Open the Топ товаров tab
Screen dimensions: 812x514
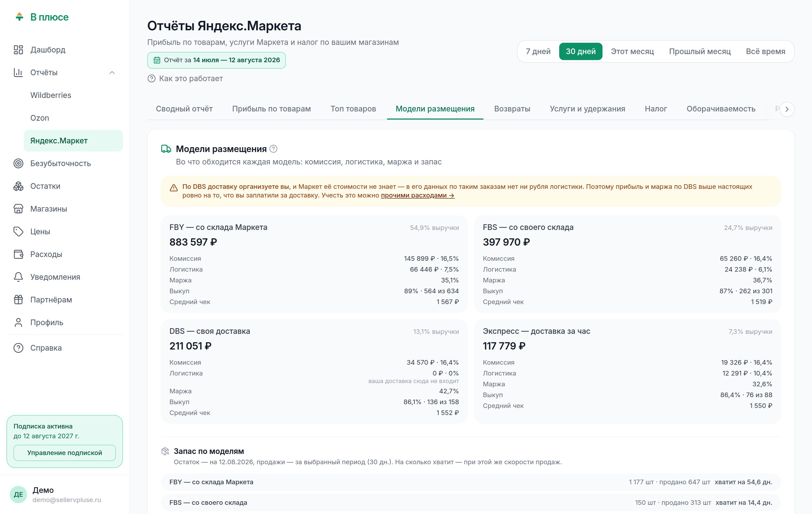(x=353, y=109)
